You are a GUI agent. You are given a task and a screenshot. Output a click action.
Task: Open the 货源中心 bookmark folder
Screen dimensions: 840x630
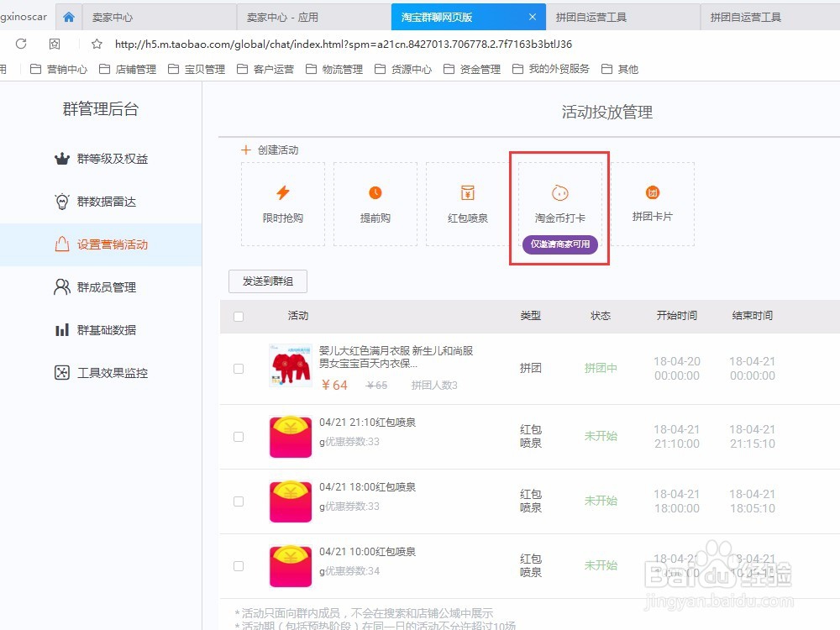pos(403,69)
